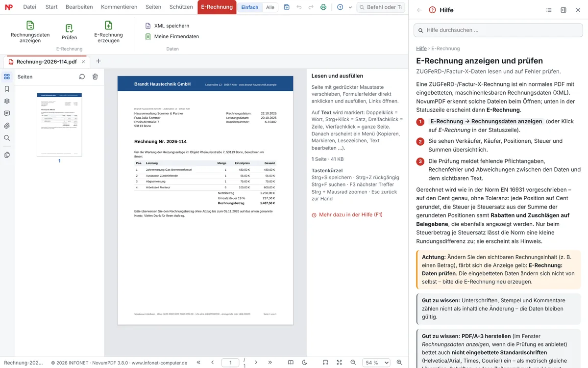Go back in the Hilfe panel
The image size is (588, 368).
[419, 10]
